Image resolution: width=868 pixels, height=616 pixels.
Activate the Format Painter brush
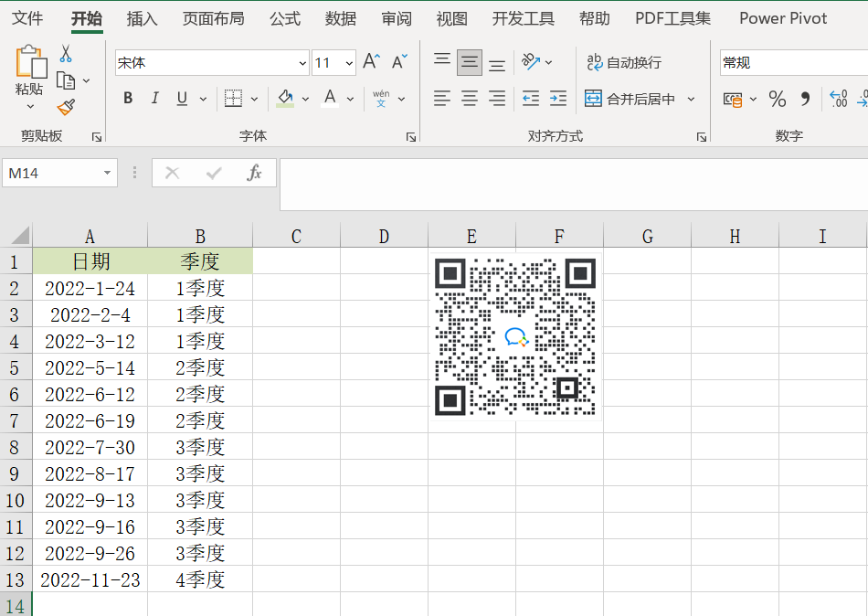coord(66,107)
